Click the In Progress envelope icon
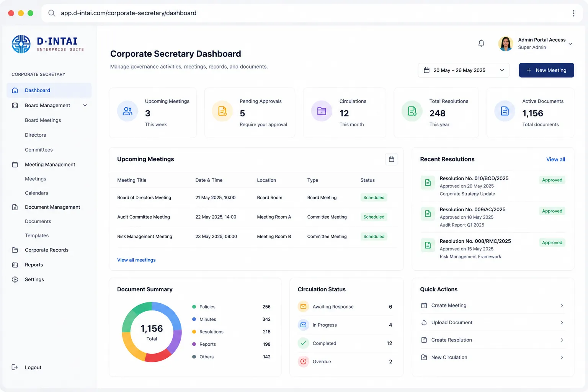 (303, 325)
